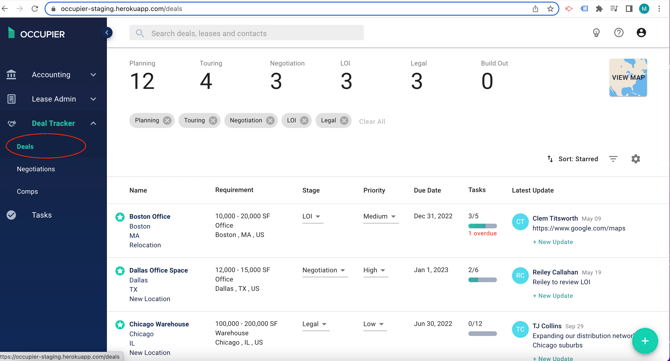
Task: Collapse the sidebar with the arrow button
Action: point(107,32)
